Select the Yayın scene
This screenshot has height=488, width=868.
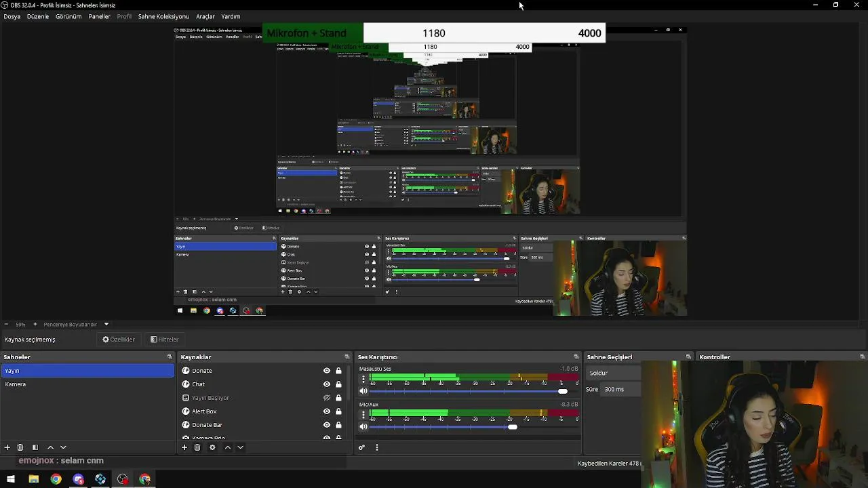pyautogui.click(x=87, y=371)
